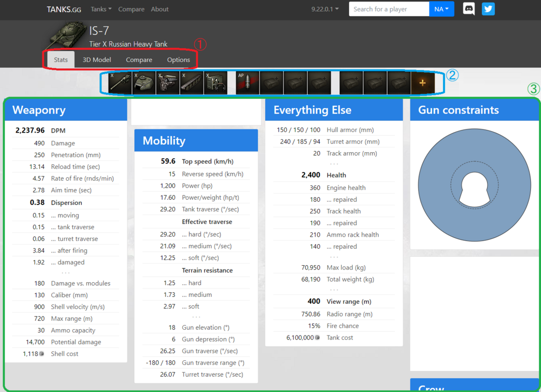Select the Shell velocity (m/s) label
The image size is (541, 392).
point(78,307)
